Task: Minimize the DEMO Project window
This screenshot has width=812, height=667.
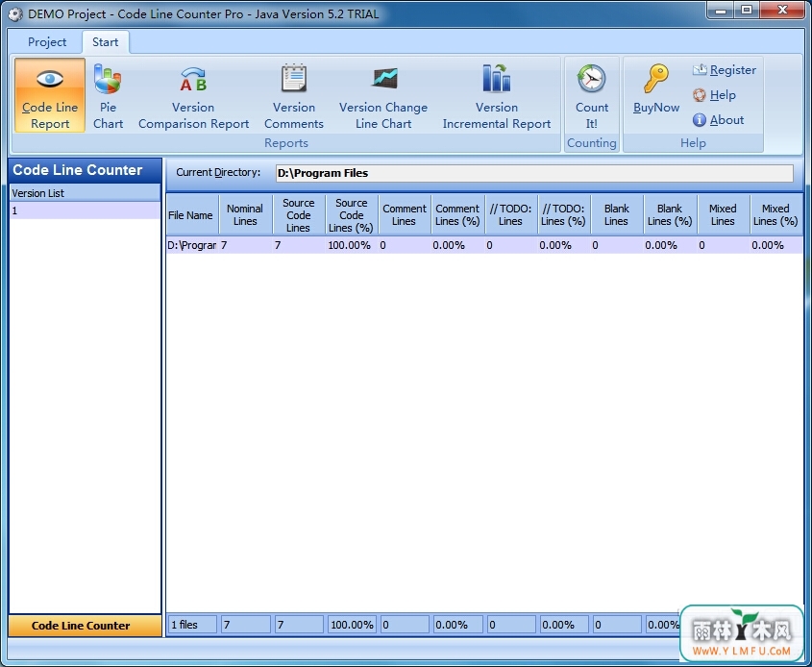Action: 723,10
